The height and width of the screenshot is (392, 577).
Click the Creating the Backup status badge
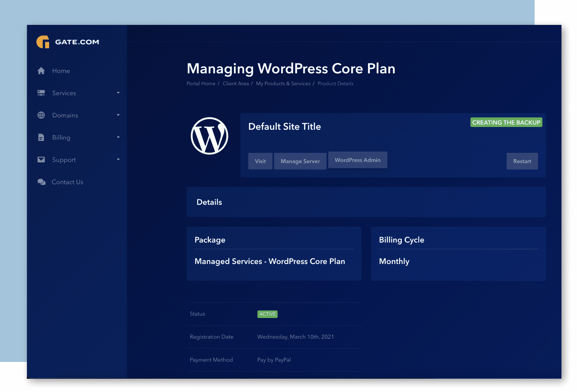click(x=506, y=122)
